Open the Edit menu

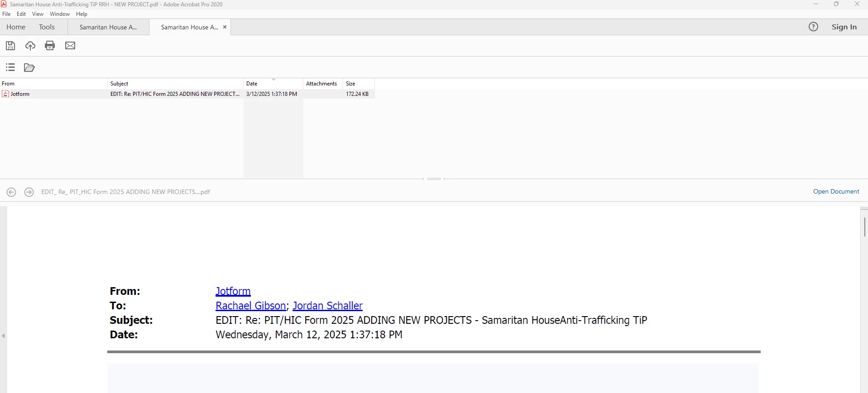click(21, 14)
